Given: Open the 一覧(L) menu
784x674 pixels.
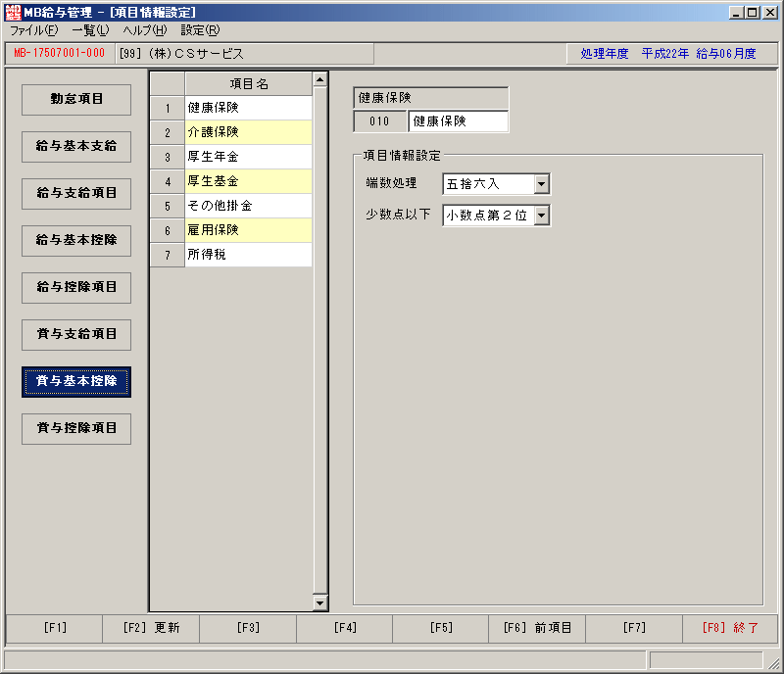Looking at the screenshot, I should [90, 30].
